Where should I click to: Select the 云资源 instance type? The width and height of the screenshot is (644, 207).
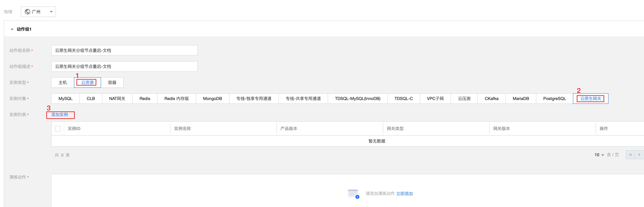[87, 83]
